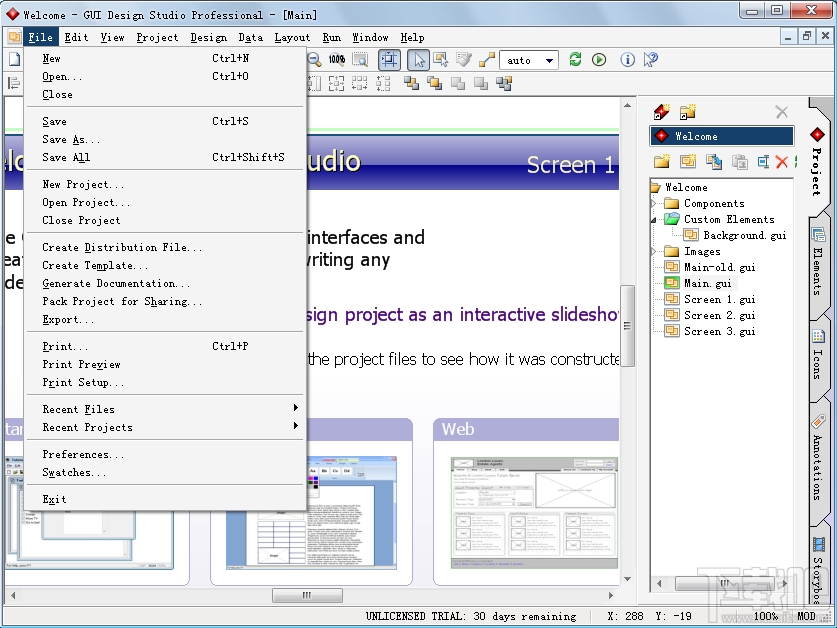
Task: Click the refresh icon on the toolbar
Action: click(x=575, y=60)
